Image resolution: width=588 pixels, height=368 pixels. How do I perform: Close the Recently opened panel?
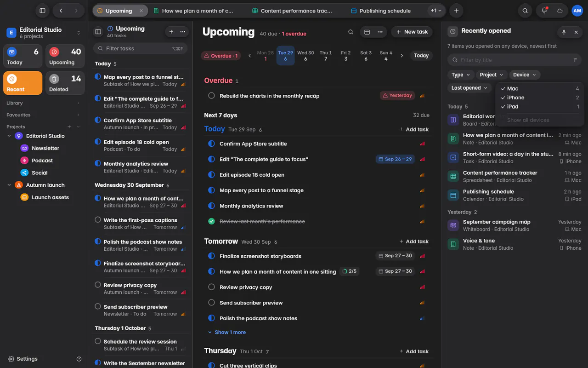[x=576, y=32]
